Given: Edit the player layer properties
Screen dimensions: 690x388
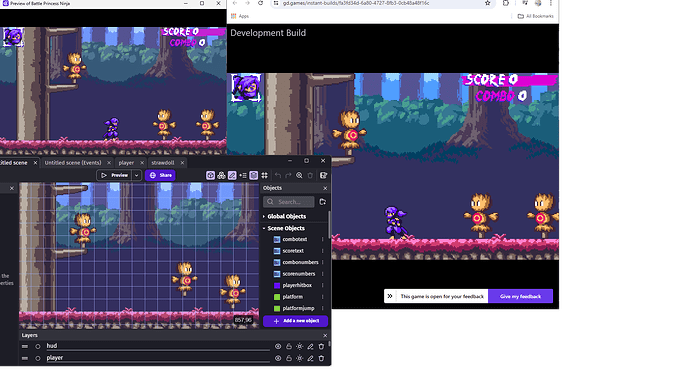Looking at the screenshot, I should click(x=310, y=358).
